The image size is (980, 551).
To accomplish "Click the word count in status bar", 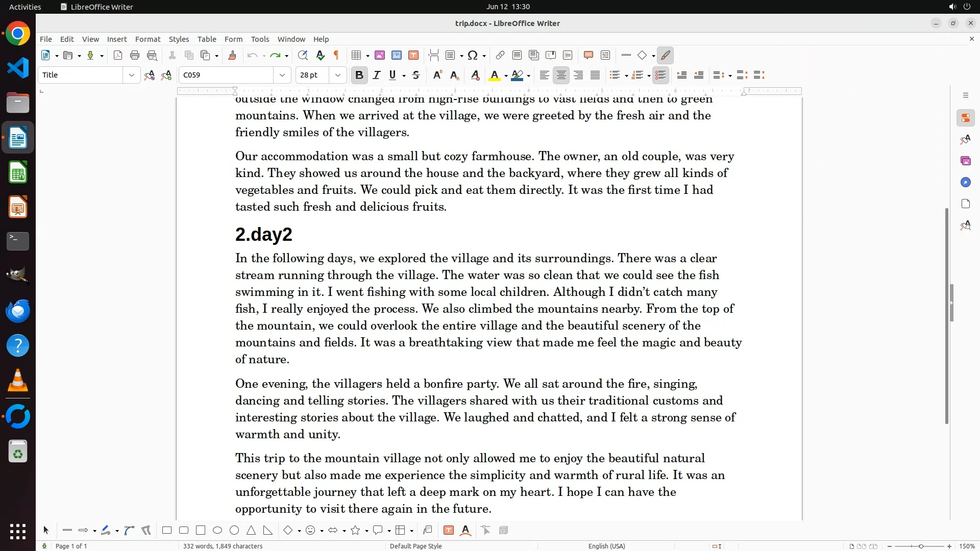I will point(223,546).
